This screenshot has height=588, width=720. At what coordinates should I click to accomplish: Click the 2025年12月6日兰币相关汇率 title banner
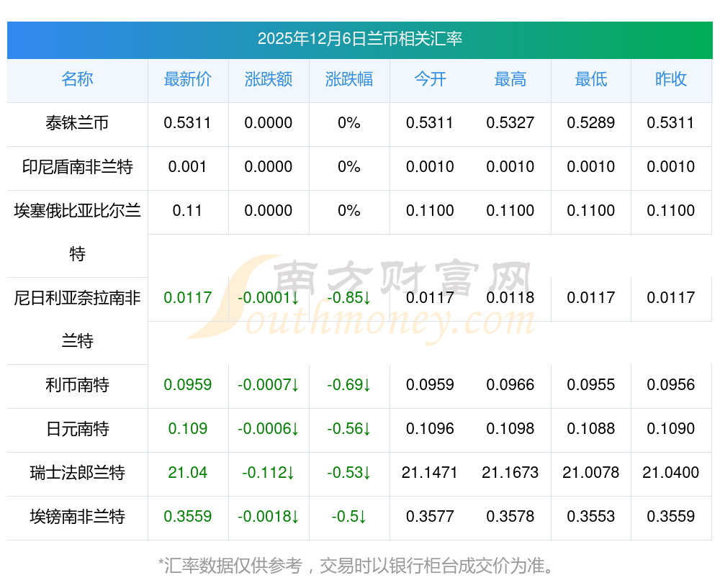359,40
